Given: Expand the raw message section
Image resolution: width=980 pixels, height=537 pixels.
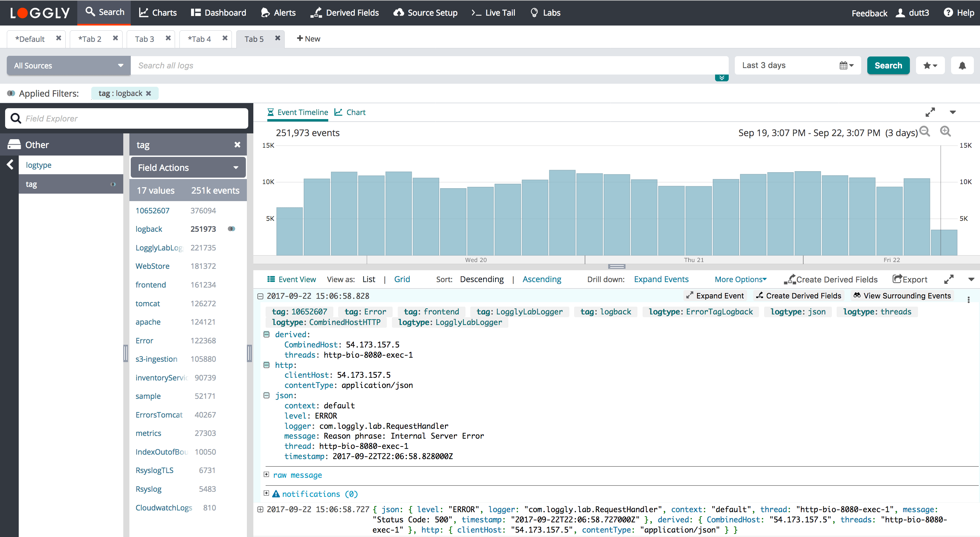Looking at the screenshot, I should 266,475.
